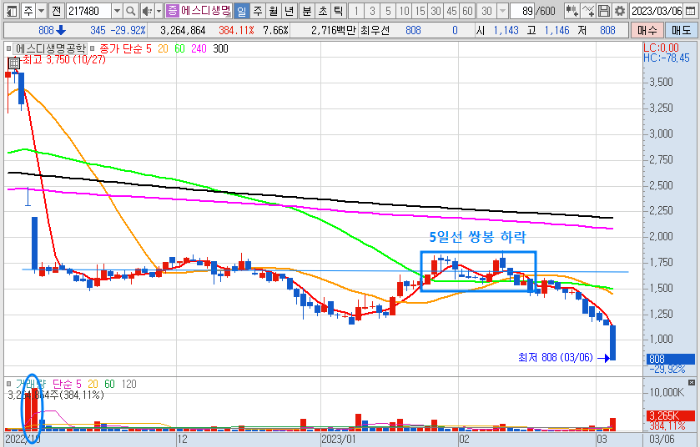Select the 월 monthly period tab
This screenshot has height=447, width=700.
pos(273,10)
